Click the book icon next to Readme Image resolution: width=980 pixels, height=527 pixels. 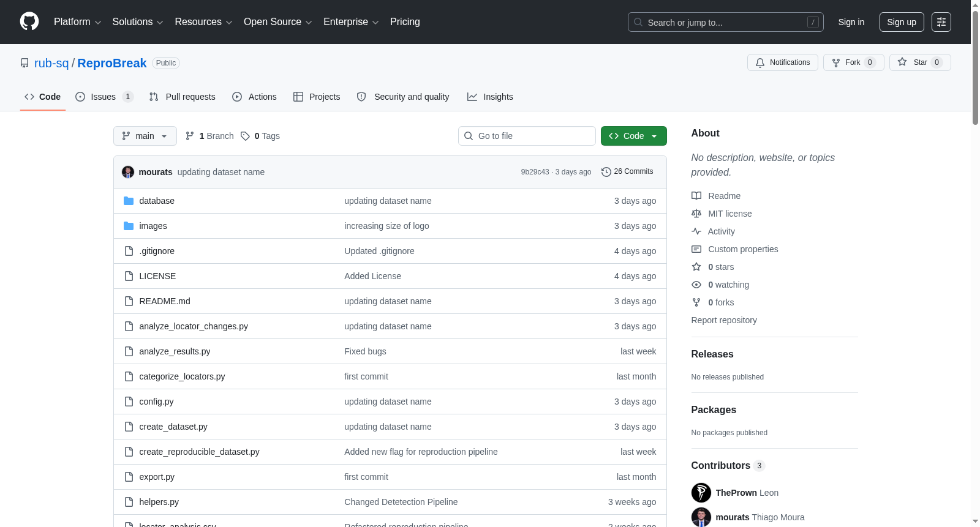[x=696, y=196]
